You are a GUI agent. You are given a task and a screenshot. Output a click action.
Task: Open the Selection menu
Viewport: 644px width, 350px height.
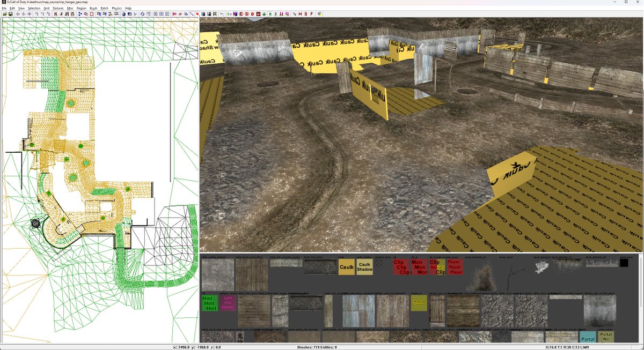click(x=34, y=9)
